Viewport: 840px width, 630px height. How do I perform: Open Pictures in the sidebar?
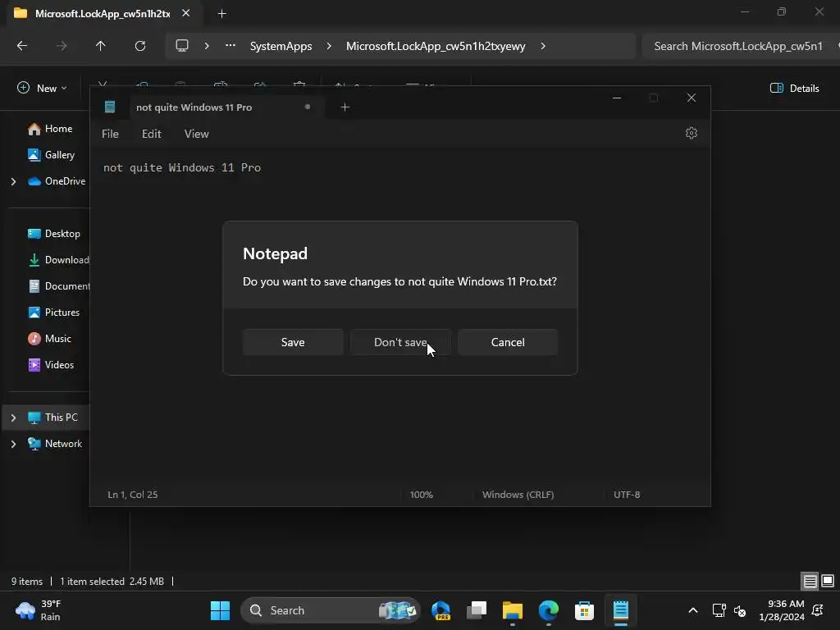(54, 313)
